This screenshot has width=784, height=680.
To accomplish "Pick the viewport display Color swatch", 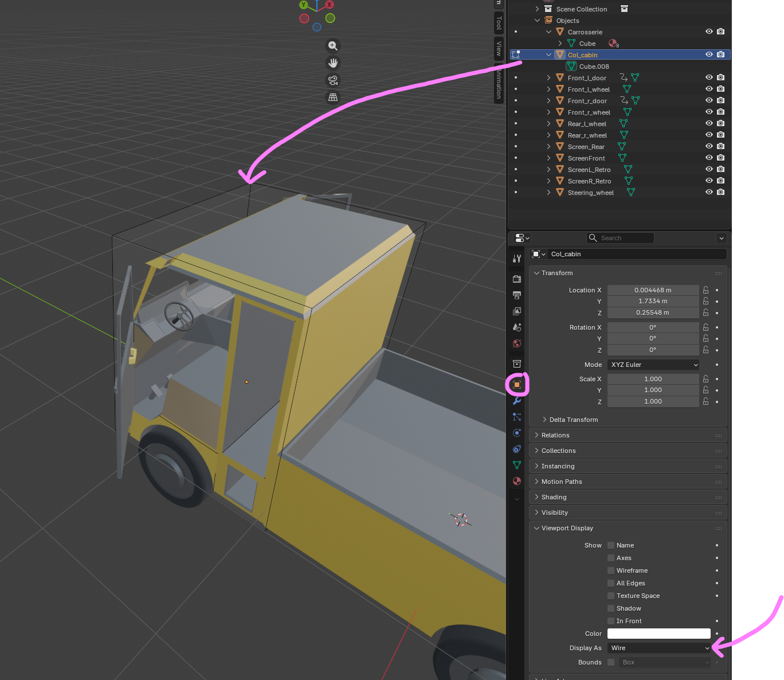I will pos(659,634).
